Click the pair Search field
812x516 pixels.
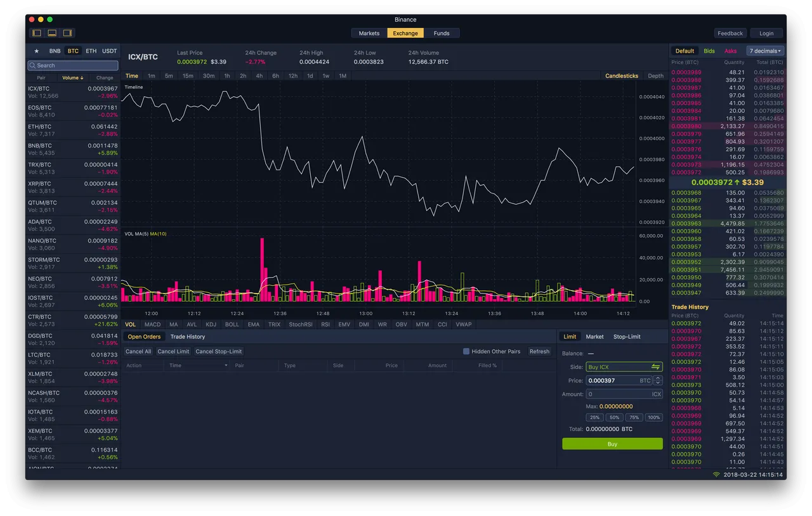tap(73, 65)
